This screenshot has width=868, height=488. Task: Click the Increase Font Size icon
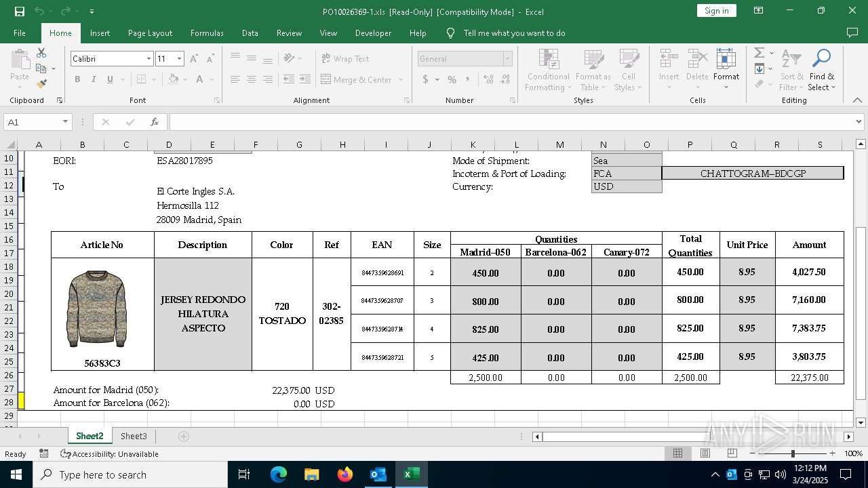point(195,59)
